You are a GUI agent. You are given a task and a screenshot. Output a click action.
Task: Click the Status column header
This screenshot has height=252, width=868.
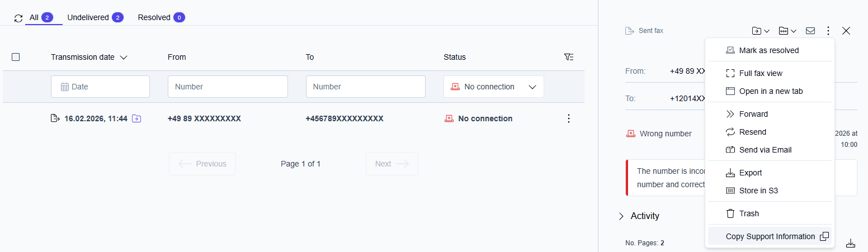coord(455,57)
